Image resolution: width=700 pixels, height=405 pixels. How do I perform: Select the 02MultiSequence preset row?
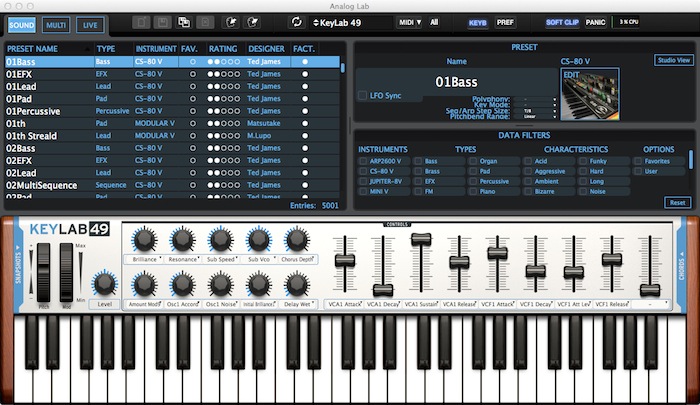click(172, 185)
